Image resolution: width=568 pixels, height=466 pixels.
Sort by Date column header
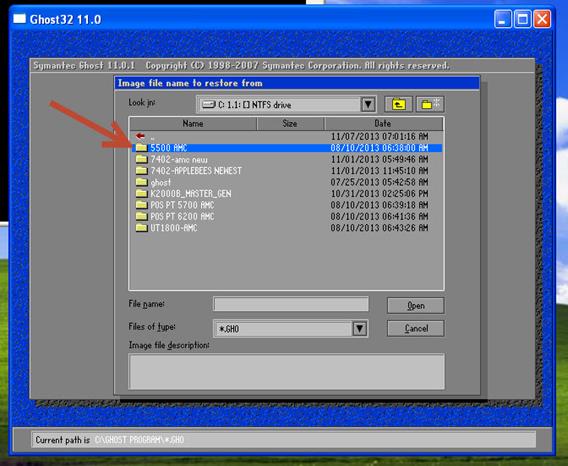click(x=383, y=124)
